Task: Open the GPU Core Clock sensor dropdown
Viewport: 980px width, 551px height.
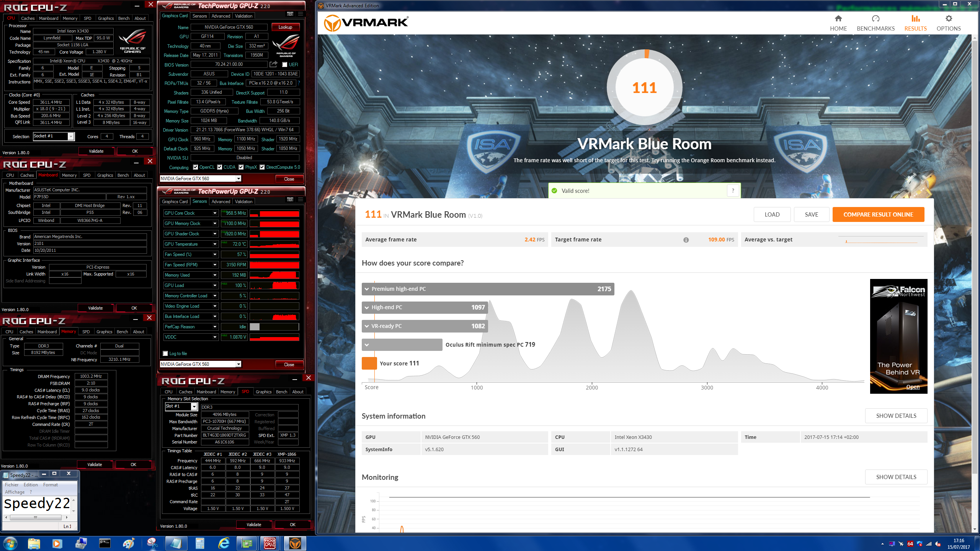Action: tap(215, 213)
